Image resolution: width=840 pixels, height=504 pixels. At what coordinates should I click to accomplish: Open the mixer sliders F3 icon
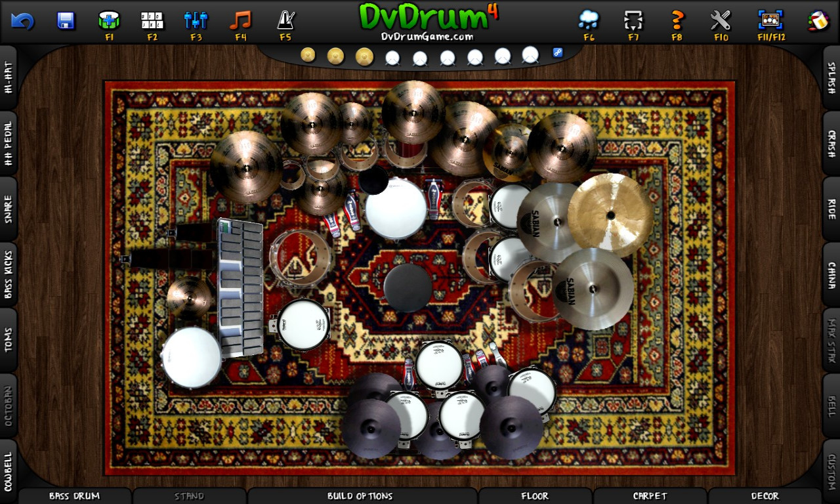196,21
